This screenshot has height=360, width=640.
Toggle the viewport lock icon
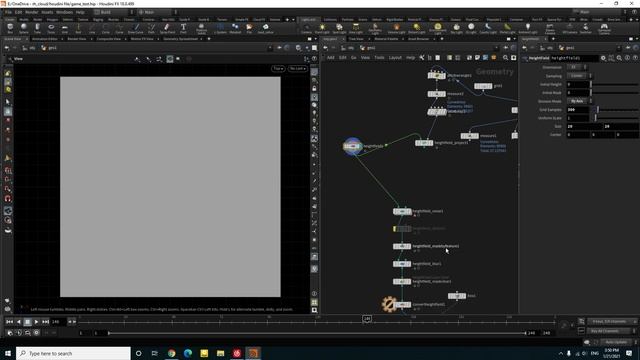coord(314,89)
